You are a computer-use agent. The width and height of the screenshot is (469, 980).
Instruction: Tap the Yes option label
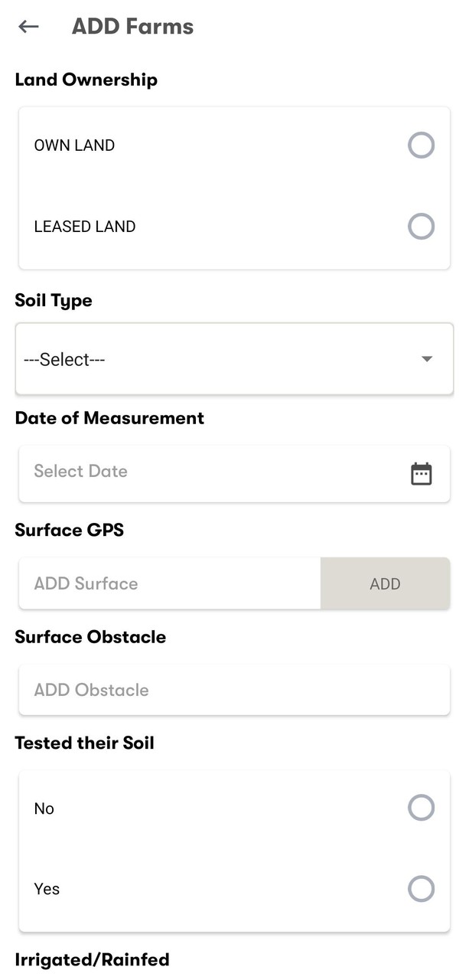tap(47, 889)
